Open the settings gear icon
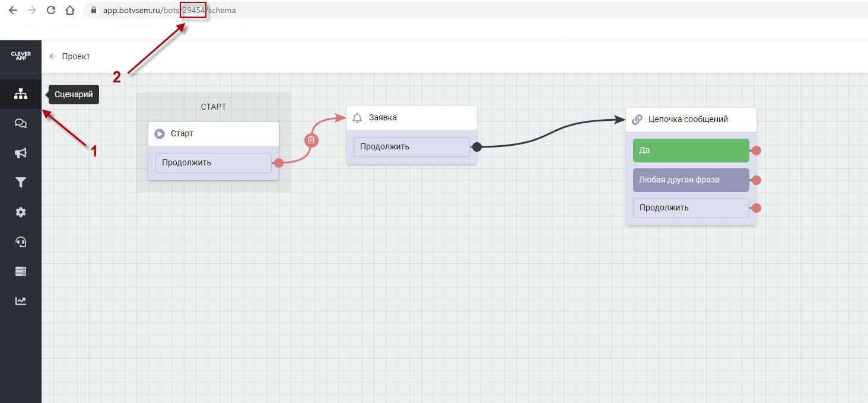Viewport: 868px width, 403px height. point(20,212)
